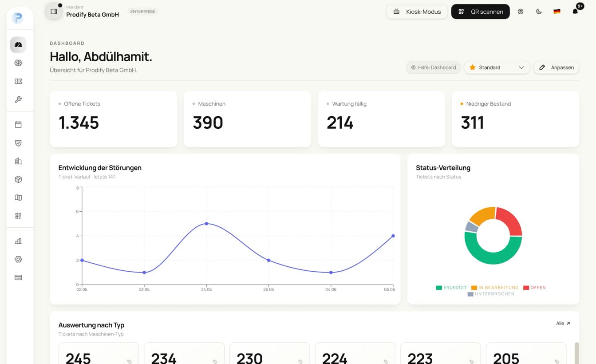Click the help question mark icon
This screenshot has width=596, height=364.
tap(521, 12)
